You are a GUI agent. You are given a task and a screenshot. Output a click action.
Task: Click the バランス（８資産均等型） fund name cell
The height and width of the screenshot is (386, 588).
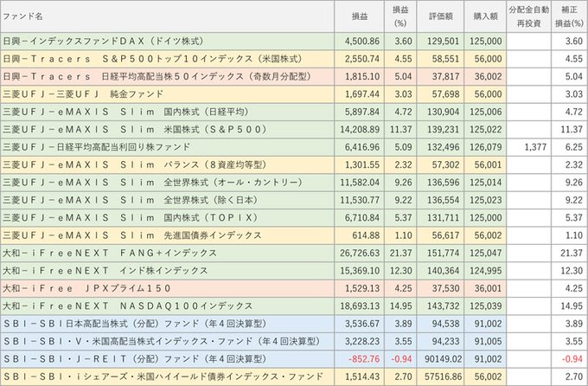tap(167, 164)
